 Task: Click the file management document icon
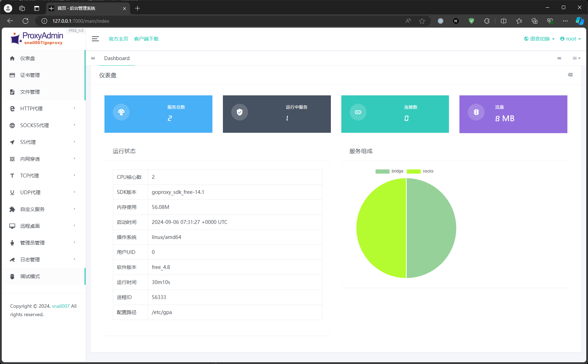click(12, 92)
